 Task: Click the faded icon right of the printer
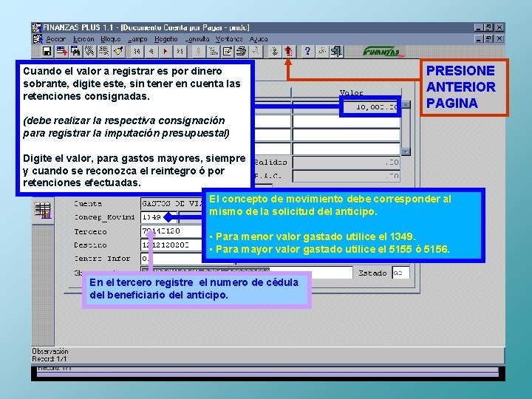(x=256, y=51)
